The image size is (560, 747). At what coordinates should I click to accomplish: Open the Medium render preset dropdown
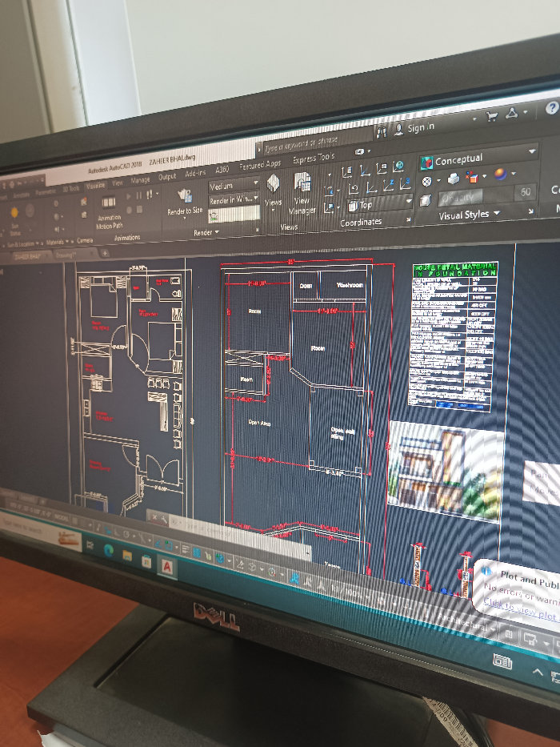pyautogui.click(x=234, y=185)
